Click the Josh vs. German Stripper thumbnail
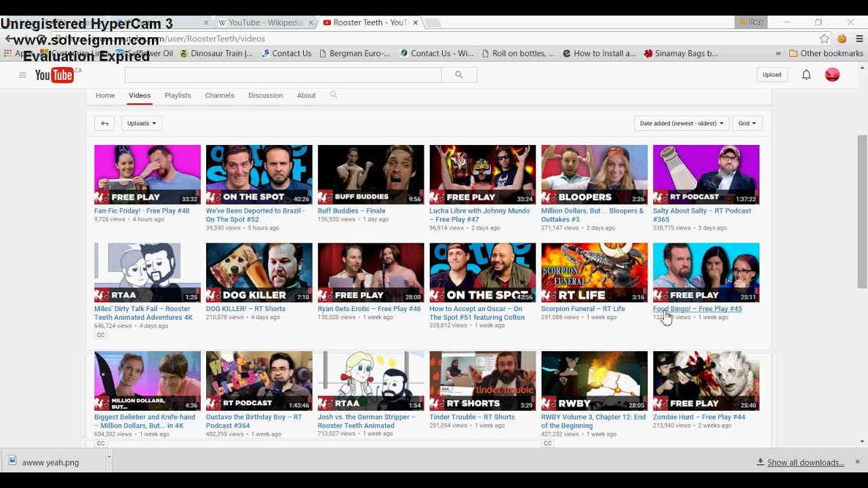The width and height of the screenshot is (868, 488). click(x=371, y=381)
